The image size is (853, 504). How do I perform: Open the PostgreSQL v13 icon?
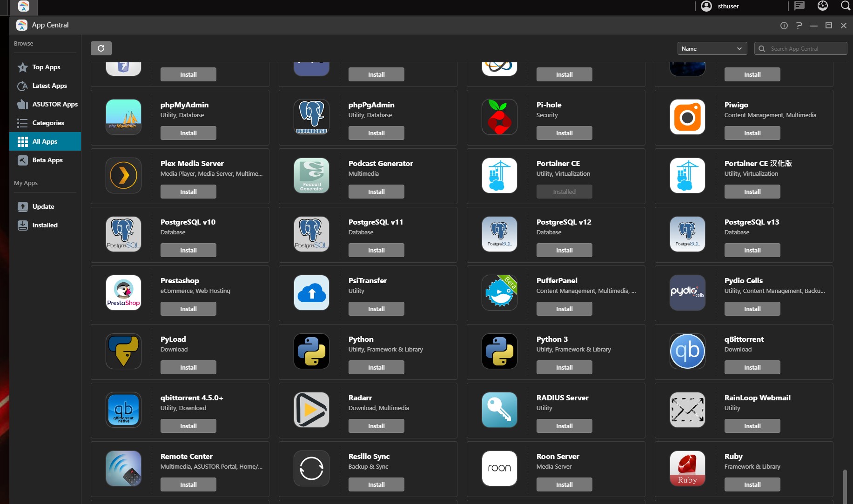click(687, 234)
